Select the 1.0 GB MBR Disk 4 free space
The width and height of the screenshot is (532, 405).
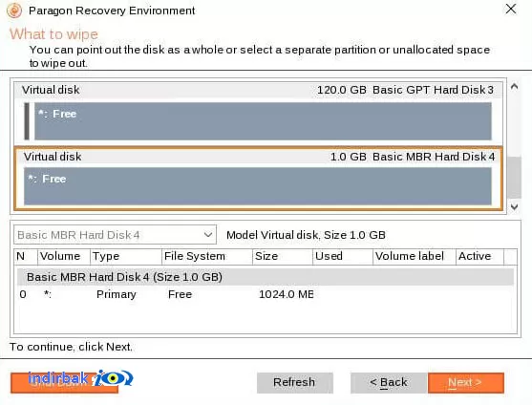(x=258, y=186)
